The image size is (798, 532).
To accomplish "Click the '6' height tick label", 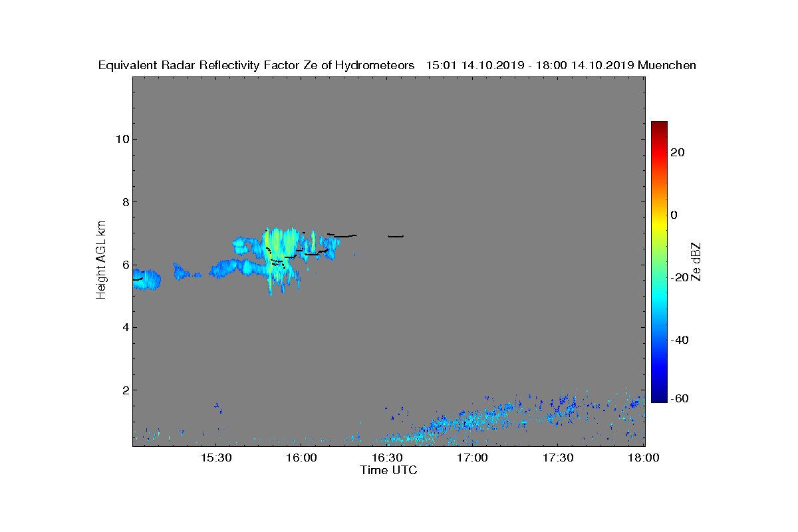I will coord(124,264).
